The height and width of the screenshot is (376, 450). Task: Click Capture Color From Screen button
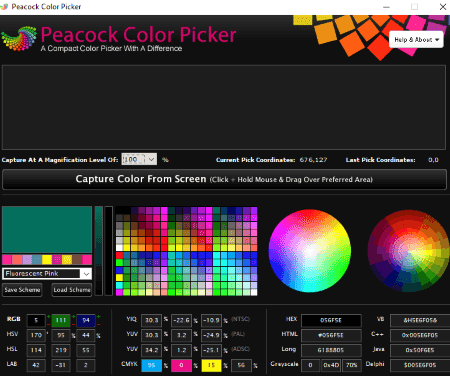coord(224,179)
